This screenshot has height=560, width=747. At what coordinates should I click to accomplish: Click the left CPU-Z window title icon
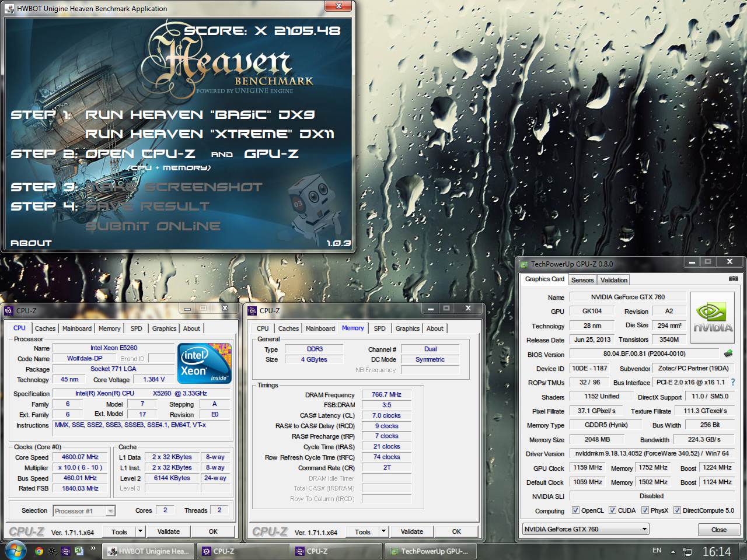click(9, 311)
